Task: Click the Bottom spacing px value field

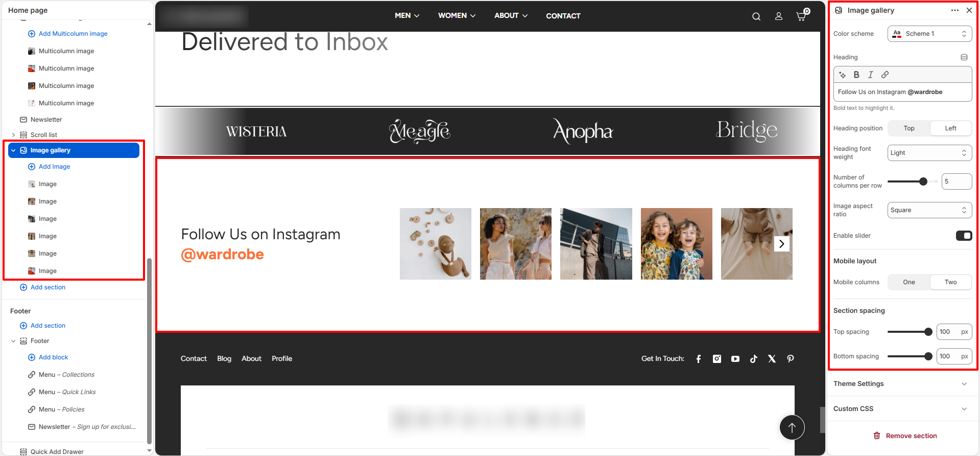Action: [x=954, y=356]
